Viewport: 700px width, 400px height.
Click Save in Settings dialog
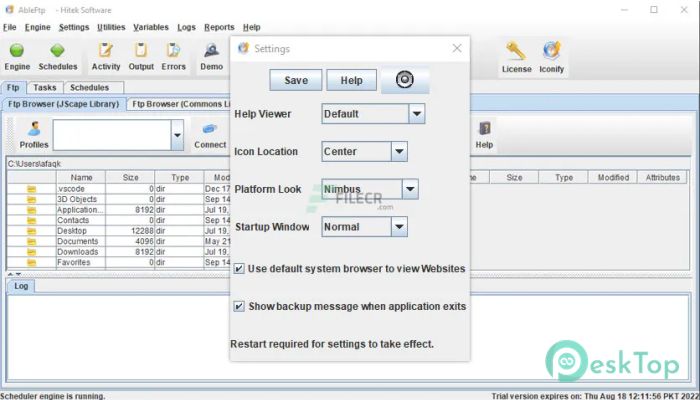click(x=296, y=80)
